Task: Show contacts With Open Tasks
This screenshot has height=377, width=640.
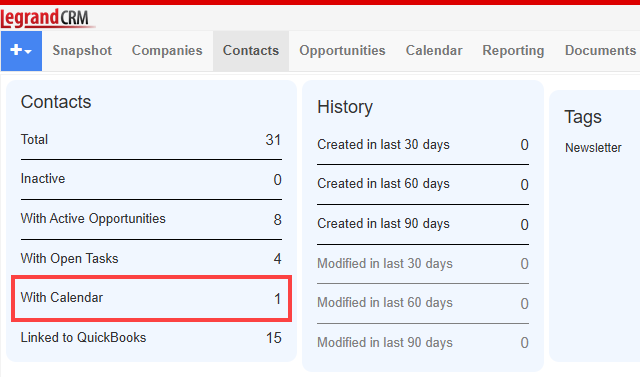Action: tap(151, 259)
